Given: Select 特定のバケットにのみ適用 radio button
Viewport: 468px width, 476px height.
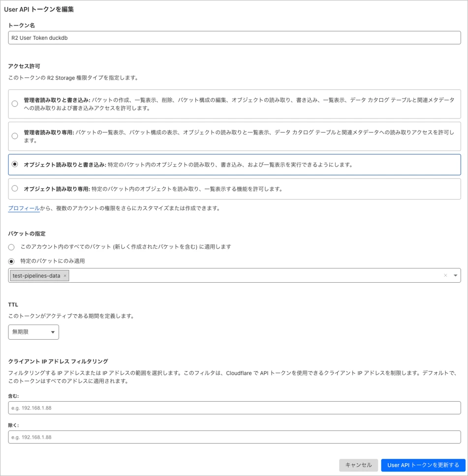Looking at the screenshot, I should coord(11,261).
